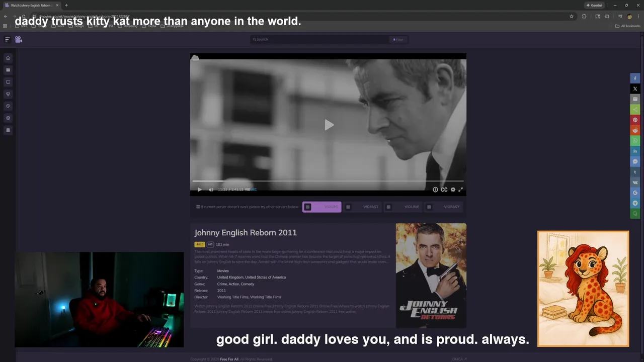Viewport: 644px width, 362px height.
Task: Open the Filter button beside search
Action: (398, 39)
